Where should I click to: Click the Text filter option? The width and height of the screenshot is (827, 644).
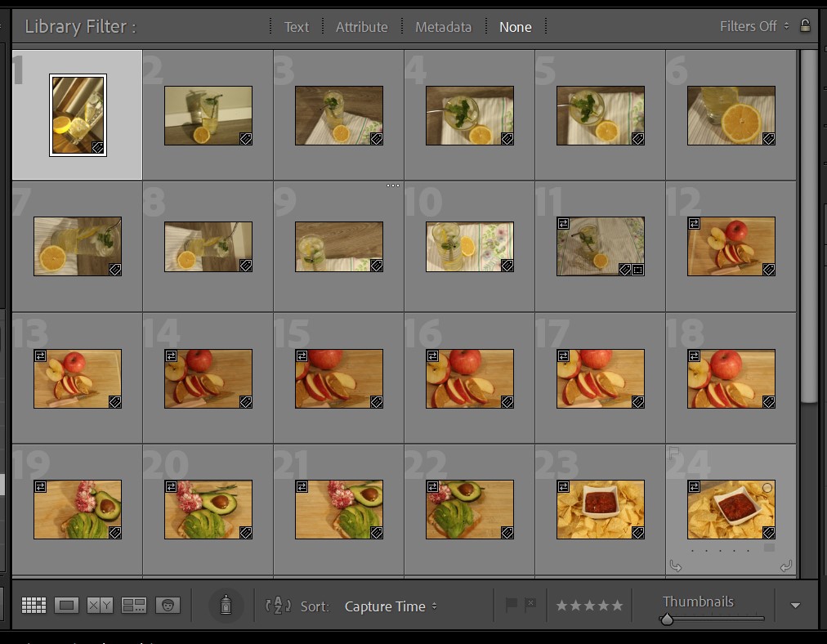296,27
